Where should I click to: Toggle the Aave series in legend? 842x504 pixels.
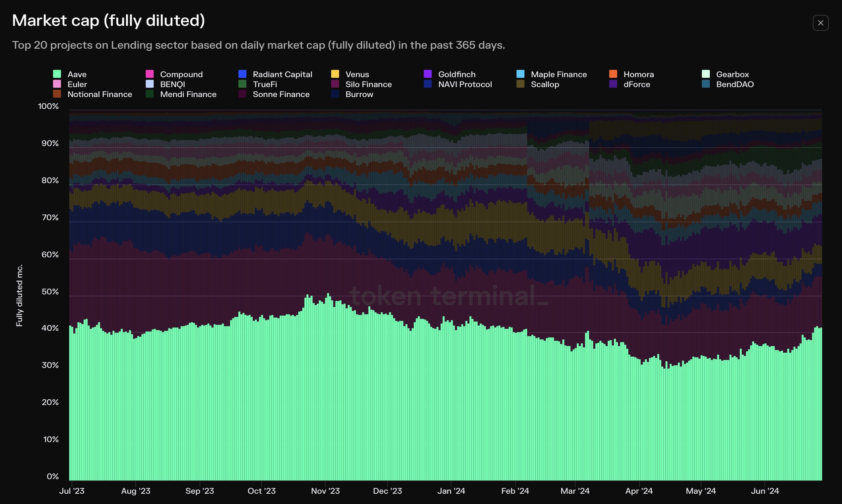pyautogui.click(x=70, y=74)
